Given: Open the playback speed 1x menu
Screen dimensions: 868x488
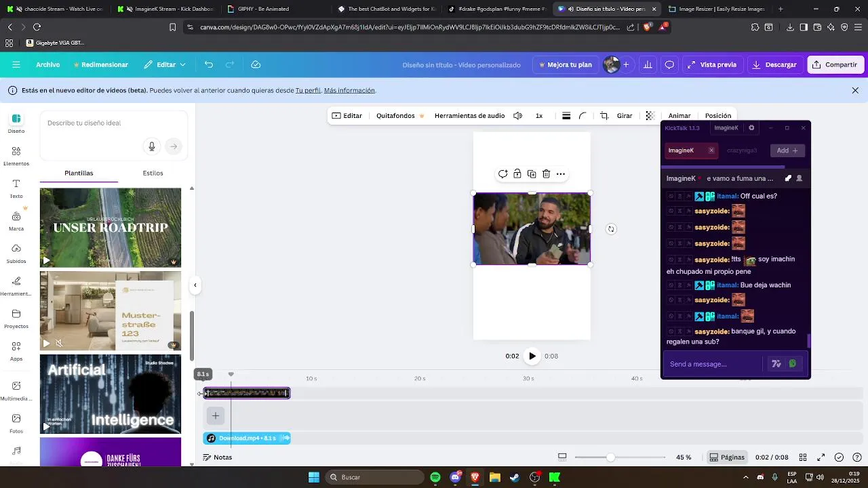Looking at the screenshot, I should [x=539, y=116].
